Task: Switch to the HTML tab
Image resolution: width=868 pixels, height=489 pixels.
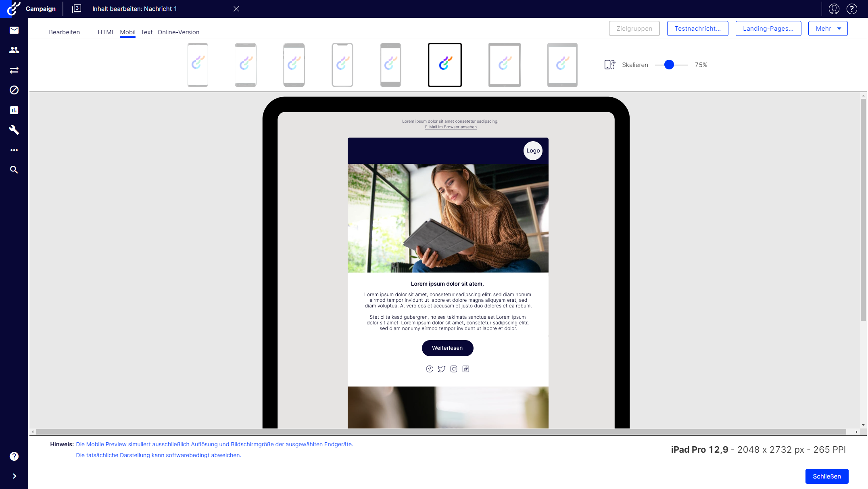Action: 106,32
